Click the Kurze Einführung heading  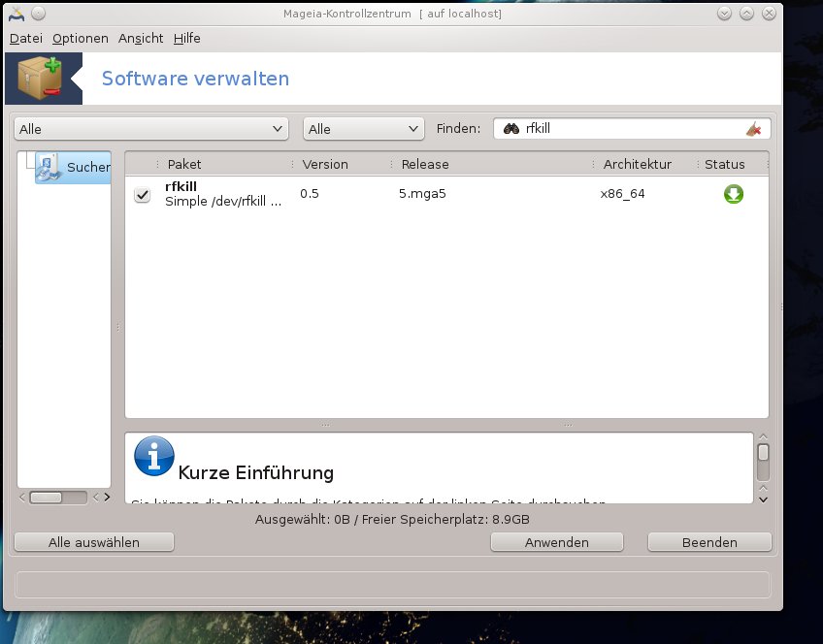click(x=256, y=473)
